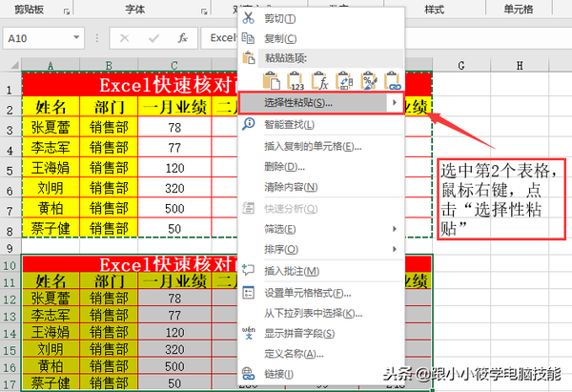
Task: Click the Insert Function fx button
Action: click(x=183, y=38)
